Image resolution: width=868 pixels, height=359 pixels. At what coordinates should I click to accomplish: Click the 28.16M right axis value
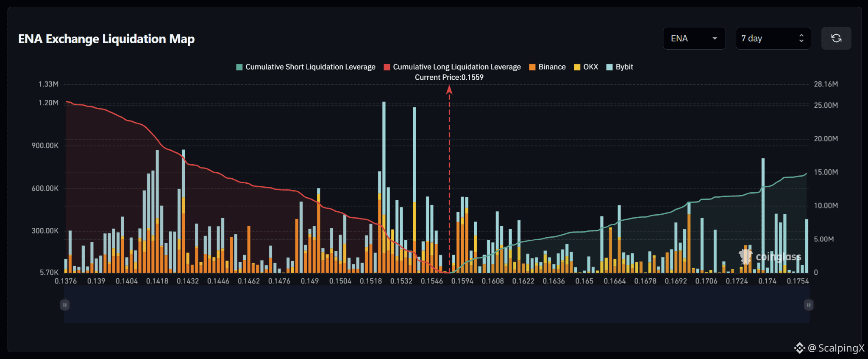point(826,84)
